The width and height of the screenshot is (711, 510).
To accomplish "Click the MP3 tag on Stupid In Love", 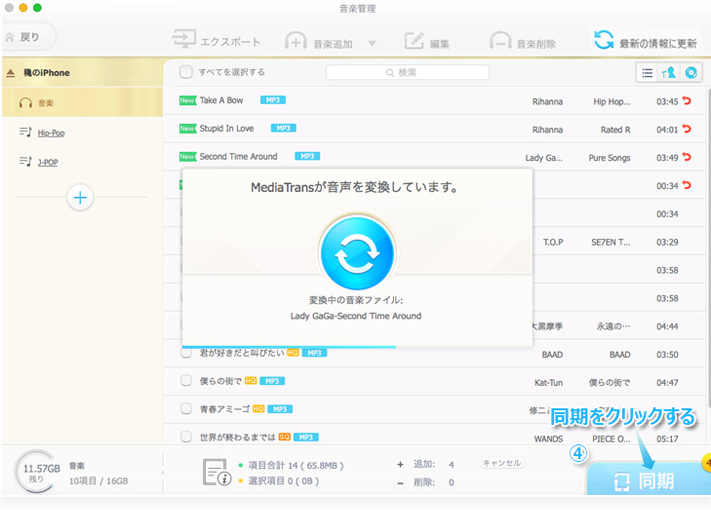I will (x=283, y=128).
